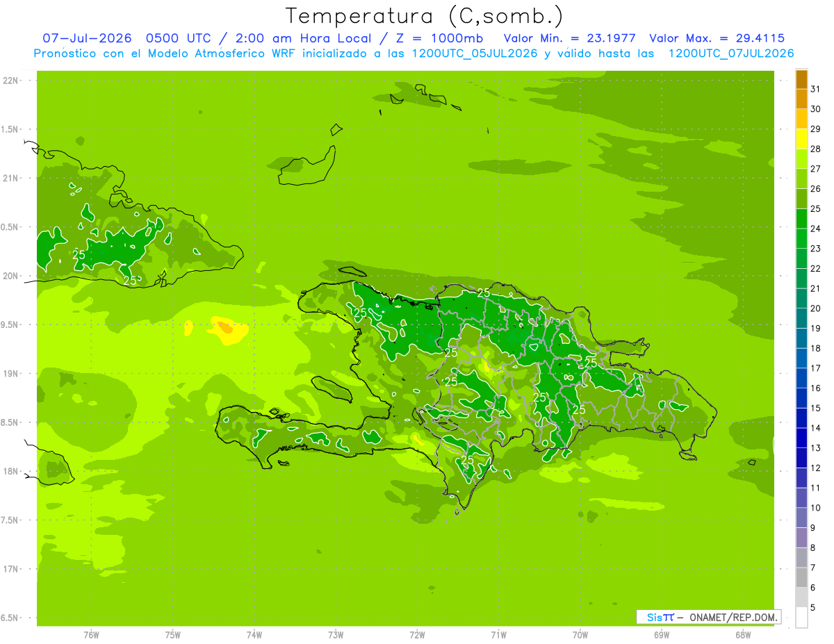Click the "20" value on the color legend
The image size is (834, 644).
815,308
